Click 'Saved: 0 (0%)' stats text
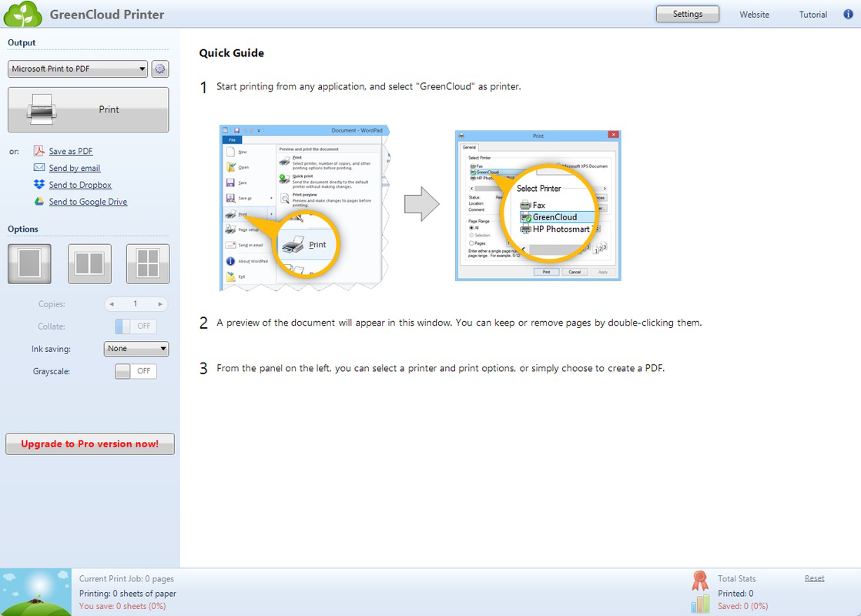This screenshot has height=616, width=861. pos(743,606)
